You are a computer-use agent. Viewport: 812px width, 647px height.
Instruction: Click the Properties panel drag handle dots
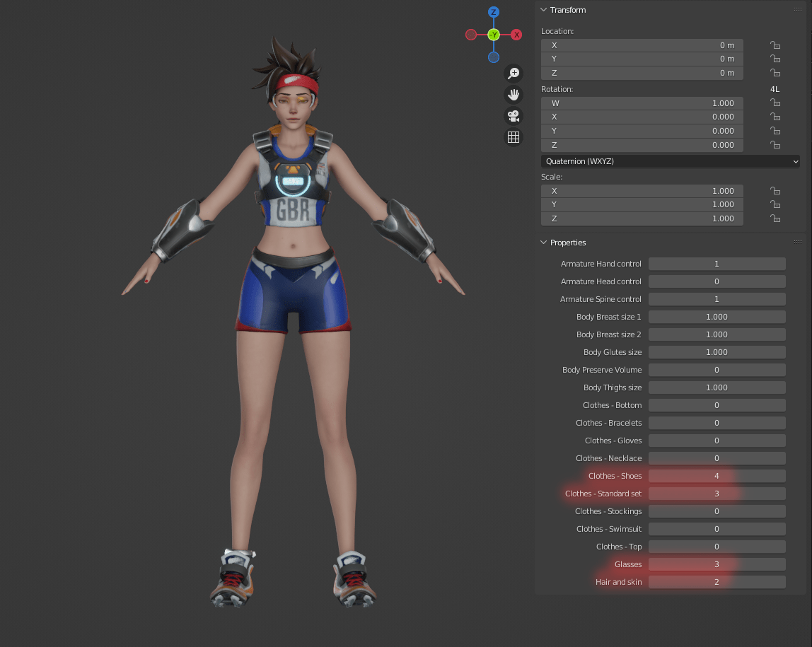[798, 243]
